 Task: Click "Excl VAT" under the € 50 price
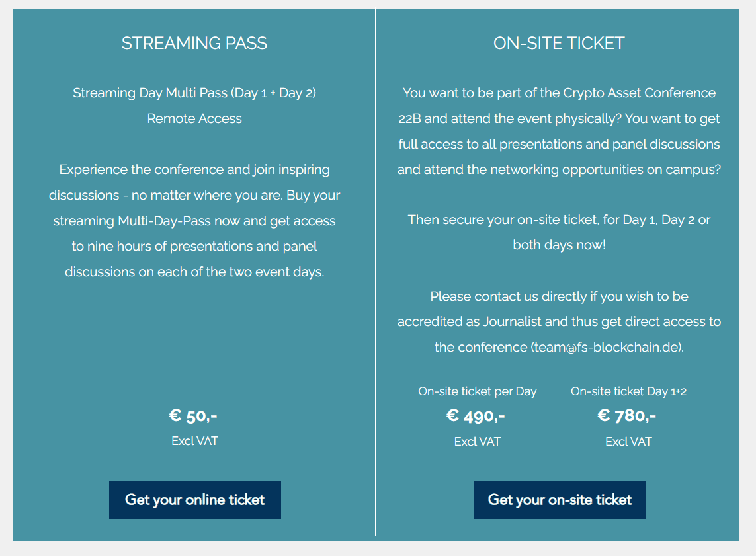pyautogui.click(x=194, y=441)
